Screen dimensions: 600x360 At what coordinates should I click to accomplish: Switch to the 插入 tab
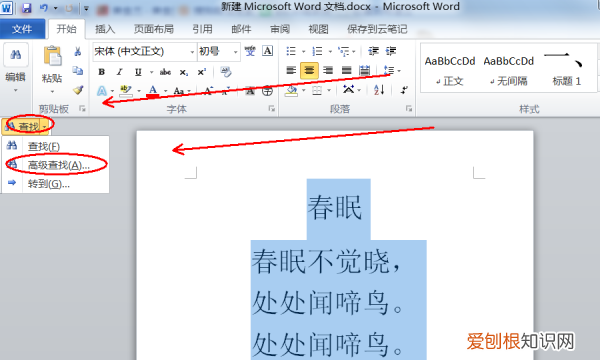click(105, 29)
